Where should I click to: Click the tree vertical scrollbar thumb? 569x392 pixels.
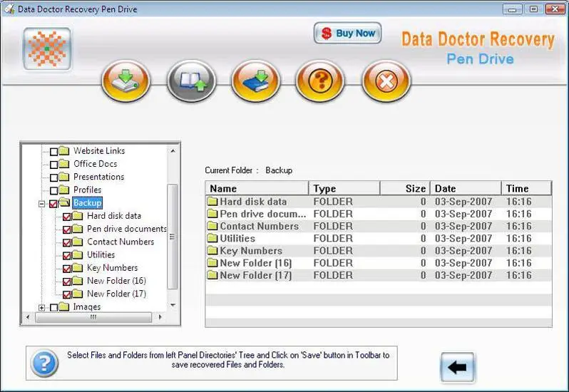point(173,237)
